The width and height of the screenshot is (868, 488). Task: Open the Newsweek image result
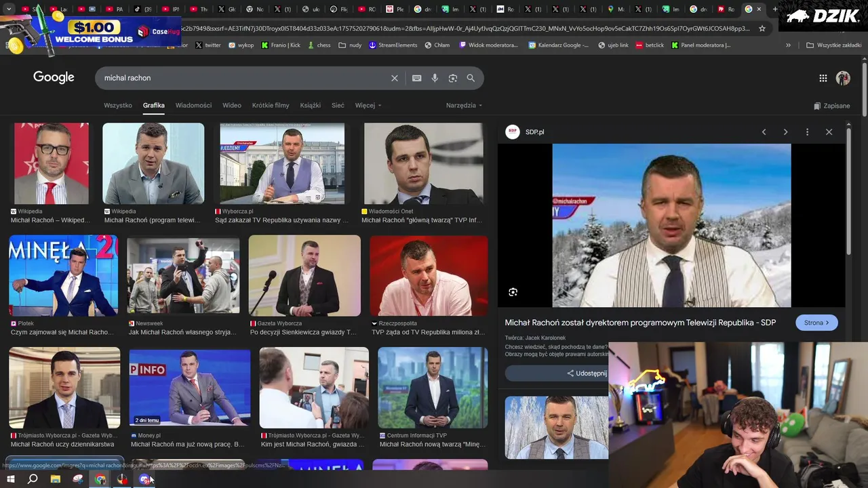tap(183, 275)
